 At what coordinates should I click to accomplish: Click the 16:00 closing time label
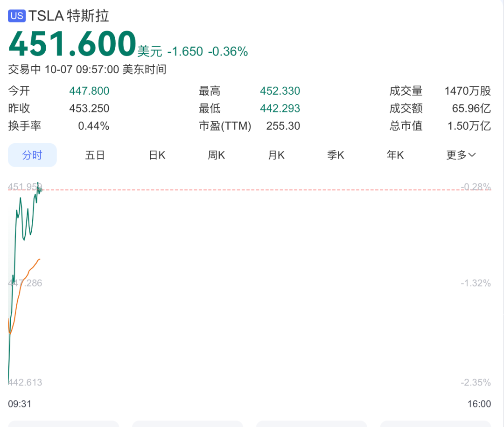[x=479, y=404]
